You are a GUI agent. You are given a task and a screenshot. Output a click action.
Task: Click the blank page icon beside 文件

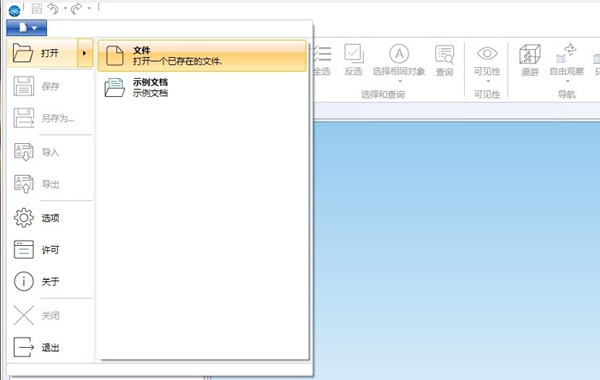115,55
